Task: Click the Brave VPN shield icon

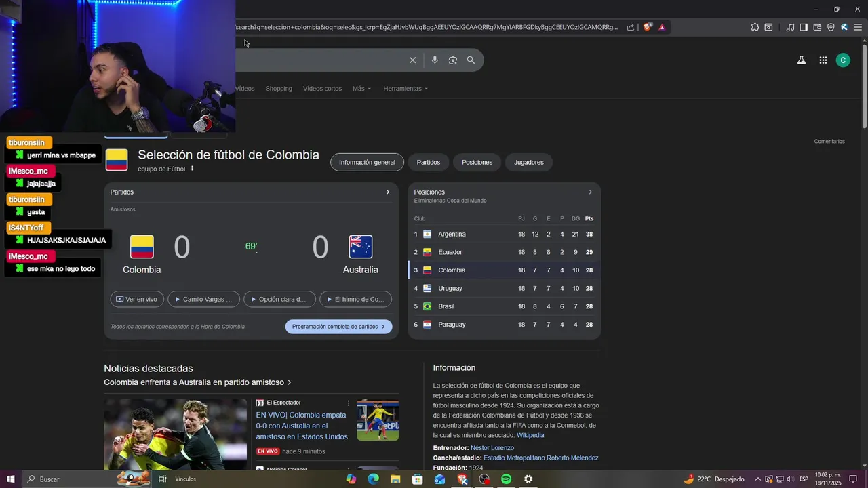Action: 831,27
